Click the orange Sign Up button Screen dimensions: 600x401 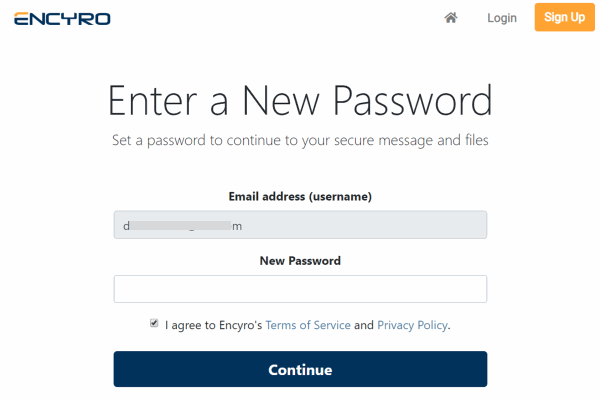coord(564,17)
